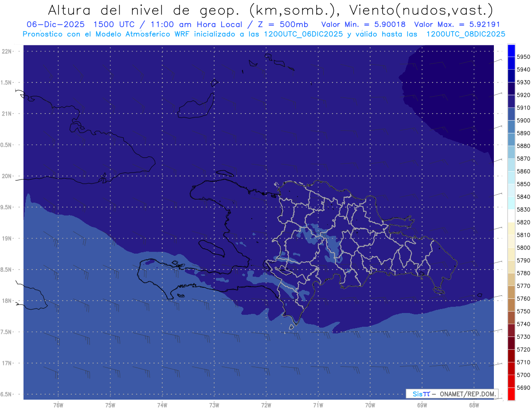Click the '68W' longitude axis label

pos(474,406)
